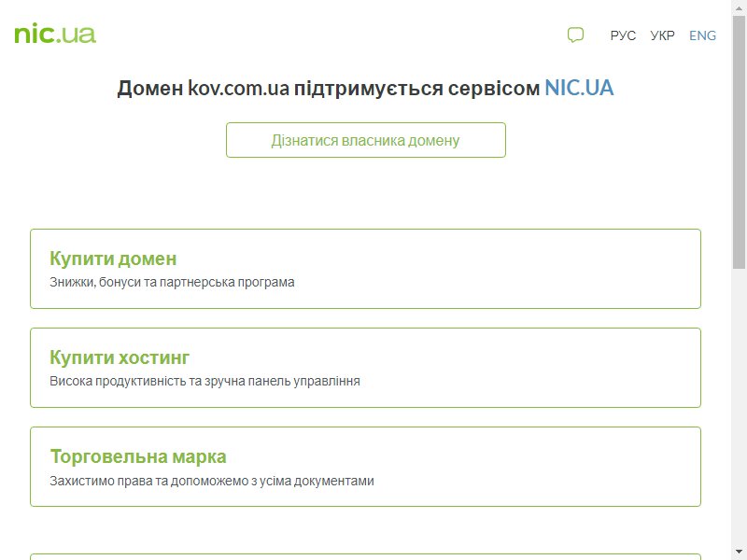Follow the NIC.UA link in heading
747x560 pixels.
[x=579, y=88]
